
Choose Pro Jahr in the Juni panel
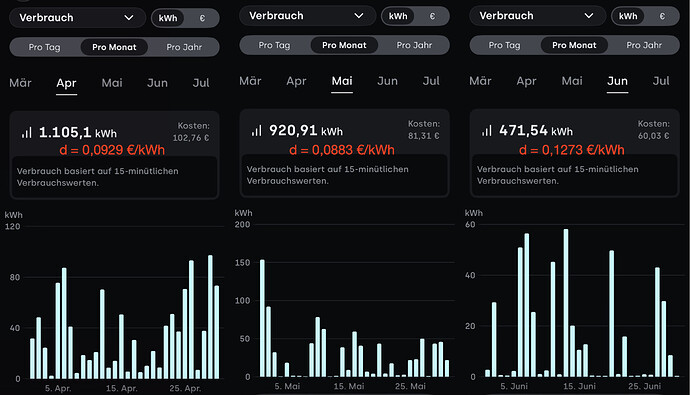tap(644, 45)
